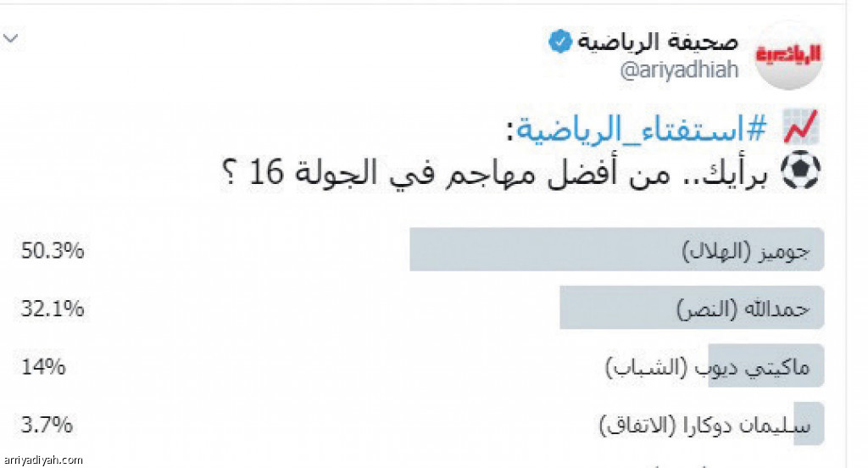Visit the @ariyadhiah handle

679,70
